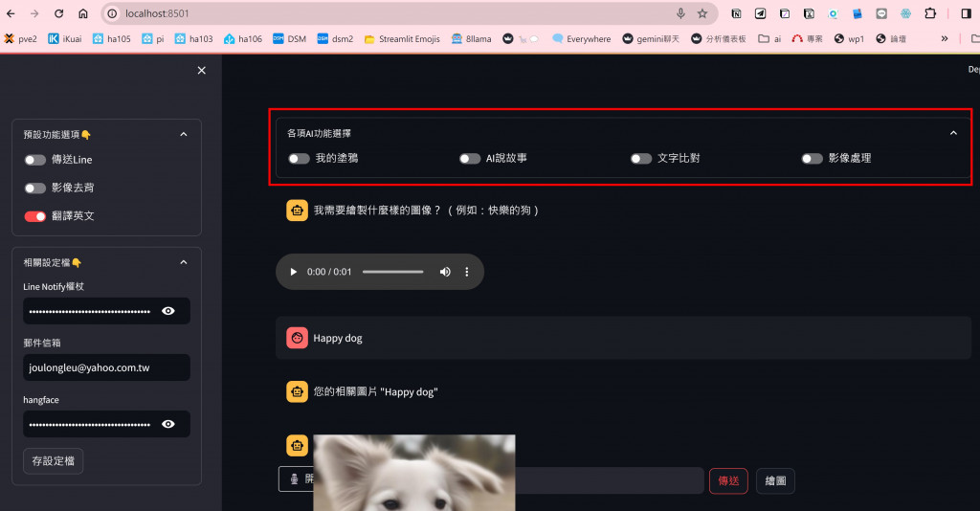Show more bookmarks with the double chevron

pos(945,38)
